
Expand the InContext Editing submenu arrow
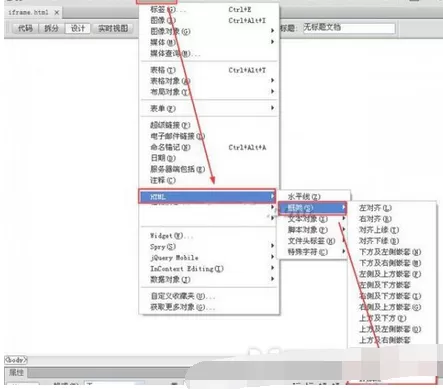tap(272, 268)
